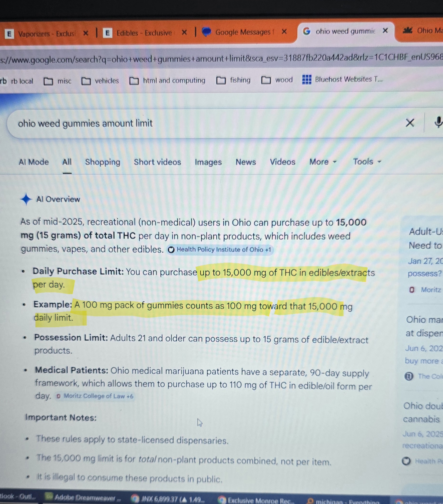Viewport: 443px width, 504px height.
Task: Switch to AI Mode tab
Action: [x=34, y=162]
